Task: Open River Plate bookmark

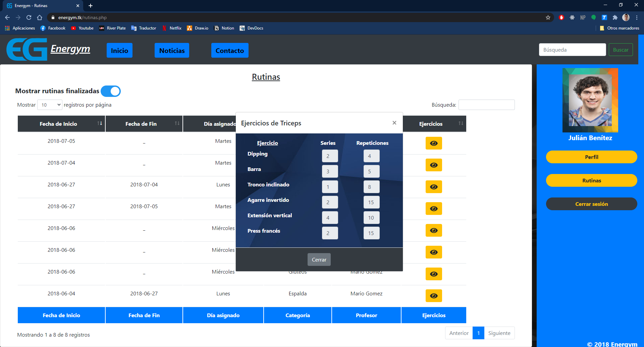Action: pos(112,28)
